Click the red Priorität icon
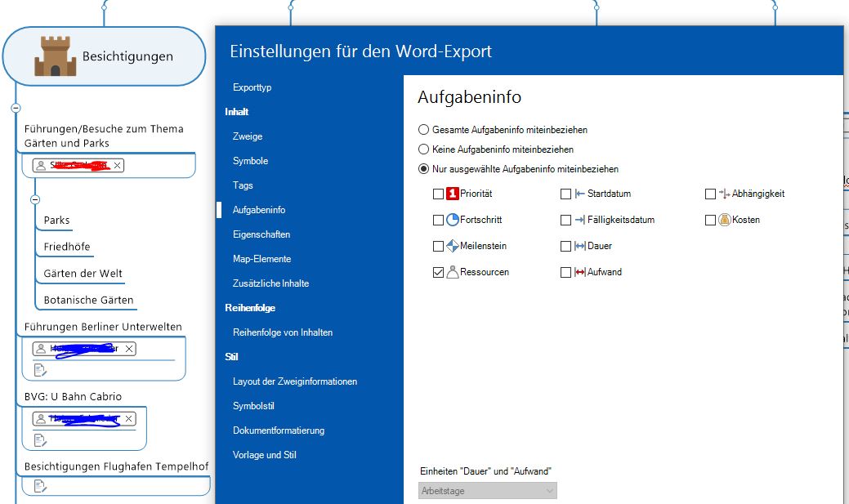The width and height of the screenshot is (849, 504). (453, 194)
